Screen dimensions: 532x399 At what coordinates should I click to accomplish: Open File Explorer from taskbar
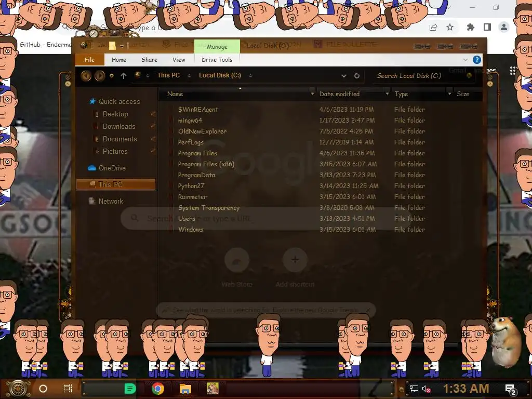[x=185, y=389]
